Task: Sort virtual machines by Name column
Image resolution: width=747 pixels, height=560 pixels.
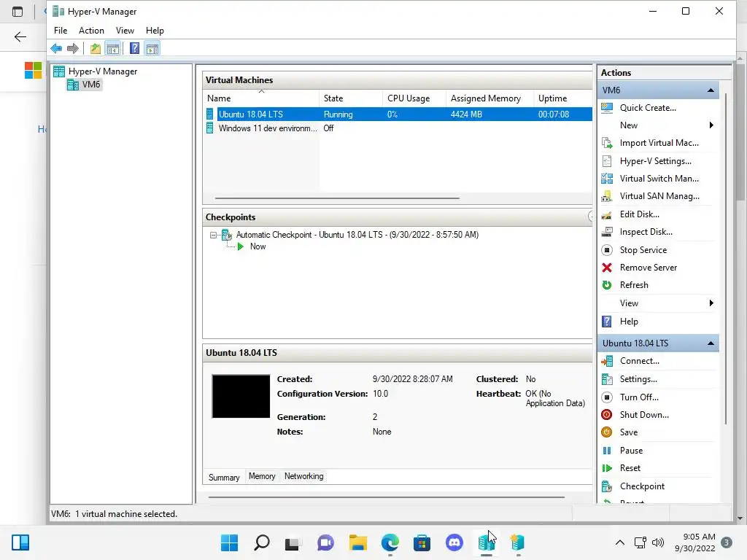Action: click(261, 98)
